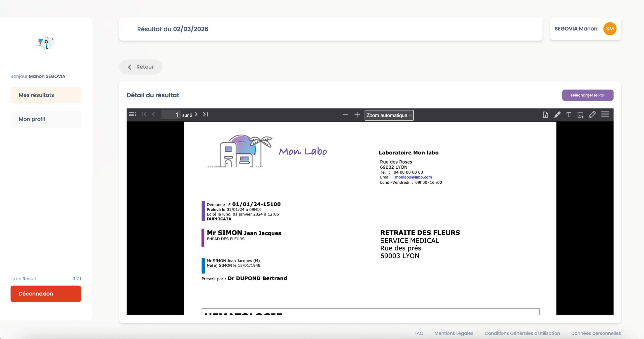The image size is (644, 339).
Task: Toggle the PDF sidebar panel icon
Action: pos(132,115)
